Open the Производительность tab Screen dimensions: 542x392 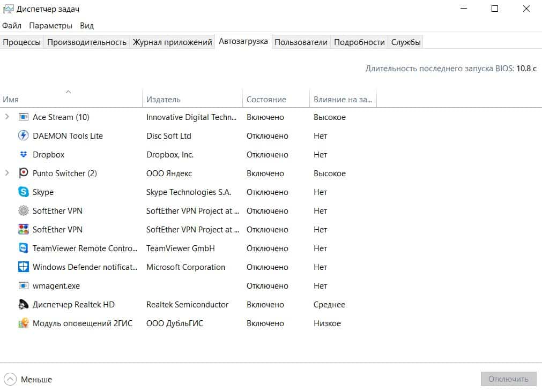[87, 42]
